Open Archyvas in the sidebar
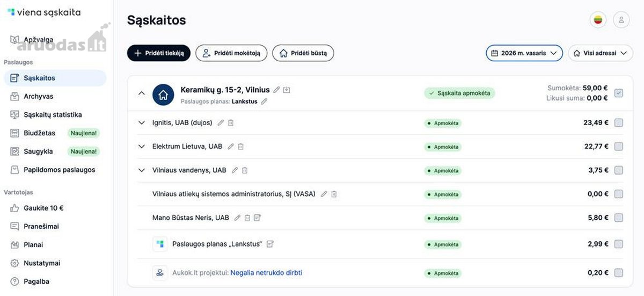The image size is (644, 296). 55,96
